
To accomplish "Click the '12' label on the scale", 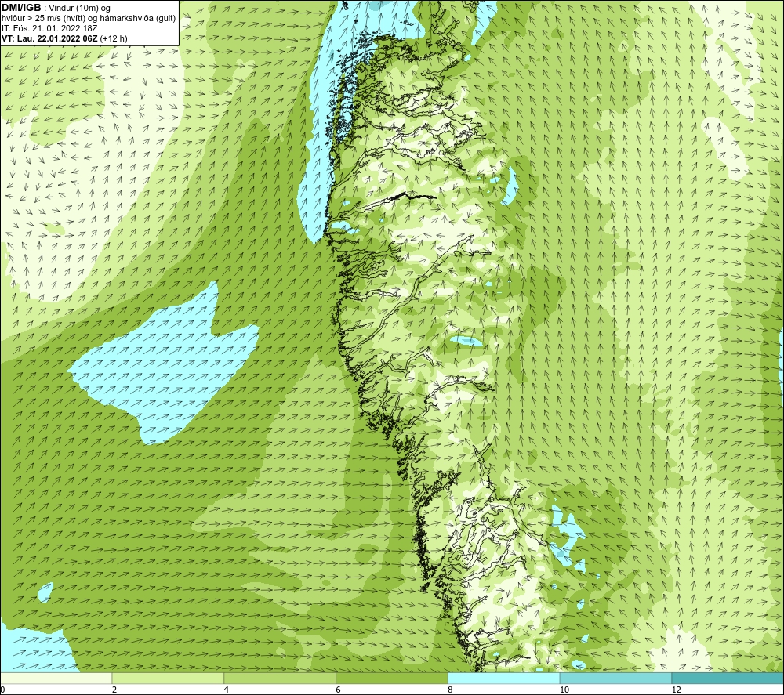I will tap(676, 690).
